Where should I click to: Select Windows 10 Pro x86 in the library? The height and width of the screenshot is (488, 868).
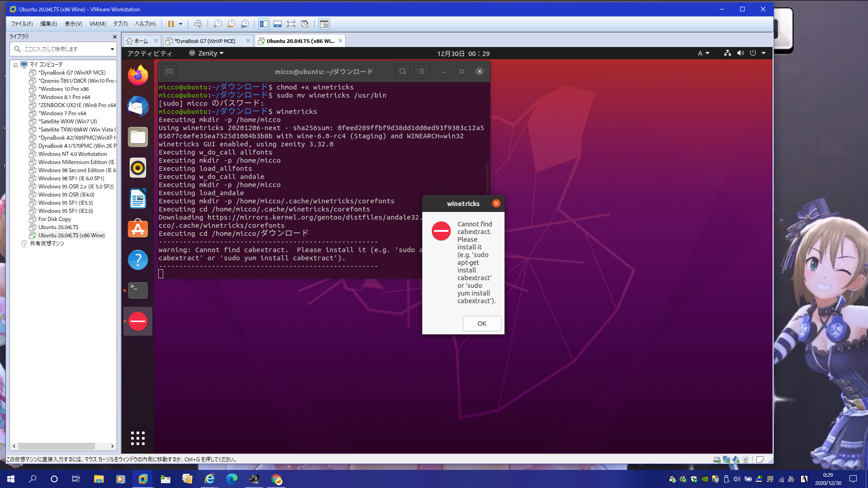click(x=63, y=89)
